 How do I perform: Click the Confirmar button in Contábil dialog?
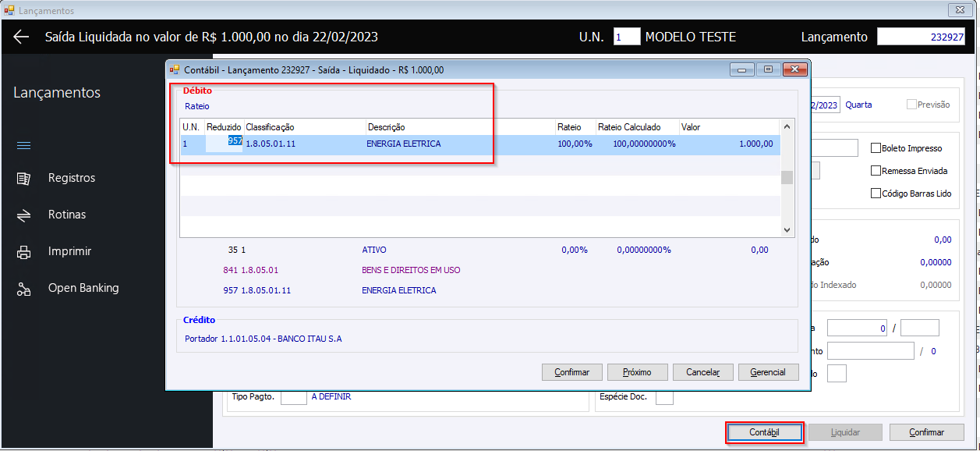click(x=572, y=372)
